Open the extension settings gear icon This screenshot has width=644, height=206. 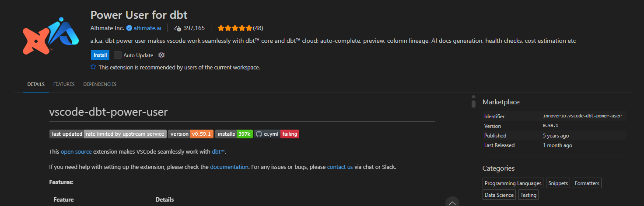(161, 55)
